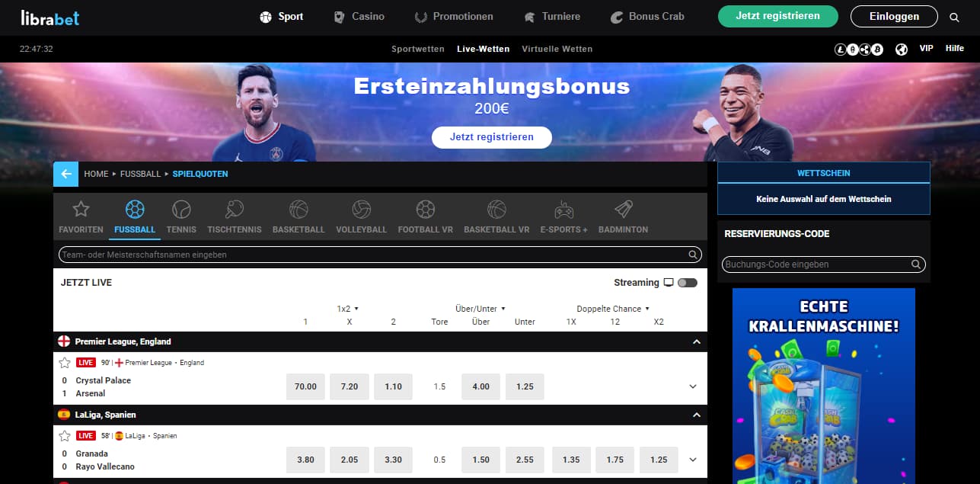The width and height of the screenshot is (980, 484).
Task: Open the Über/Unter market dropdown
Action: (480, 309)
